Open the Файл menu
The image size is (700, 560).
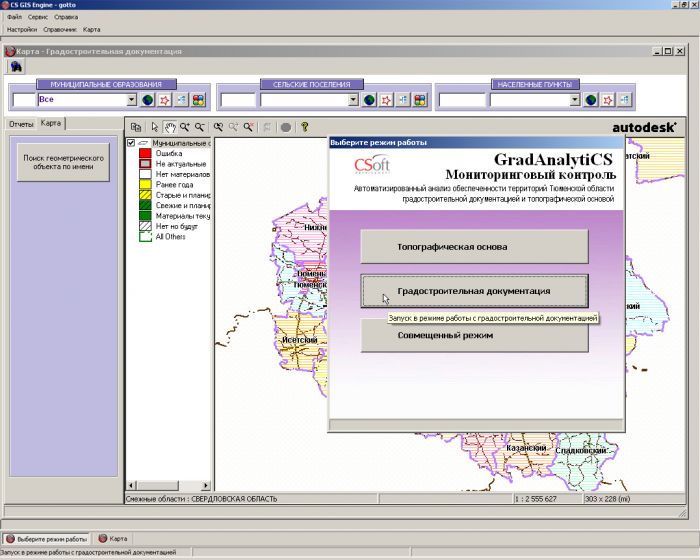(x=14, y=17)
